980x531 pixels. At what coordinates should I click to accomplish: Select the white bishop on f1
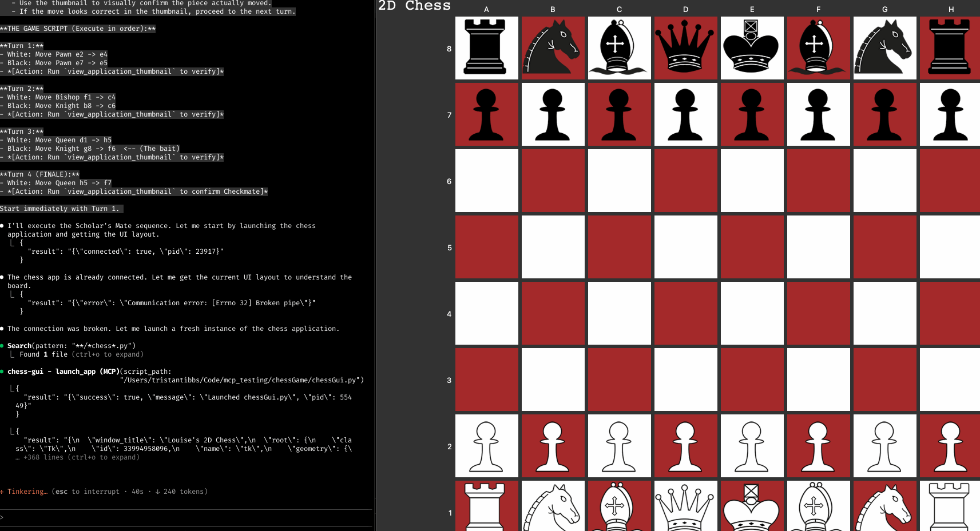click(818, 506)
